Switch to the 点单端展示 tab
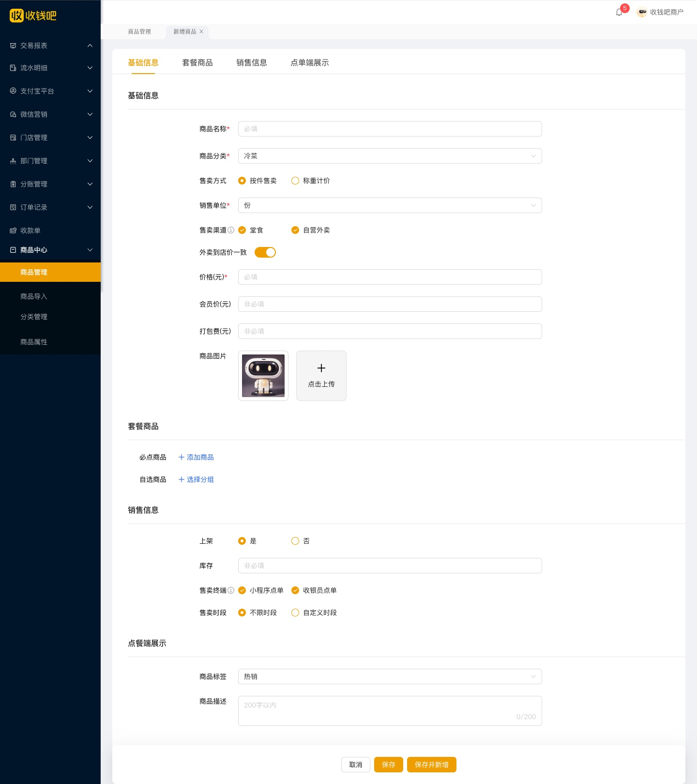 (x=310, y=62)
